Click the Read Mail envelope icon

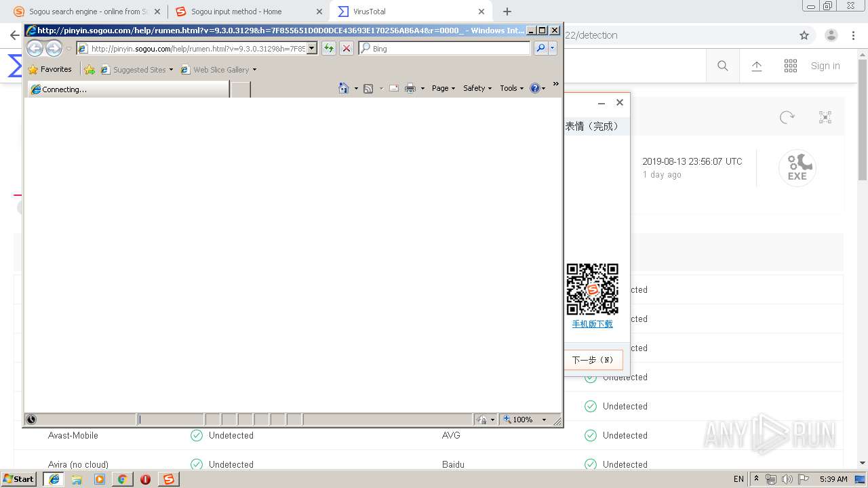pyautogui.click(x=394, y=88)
